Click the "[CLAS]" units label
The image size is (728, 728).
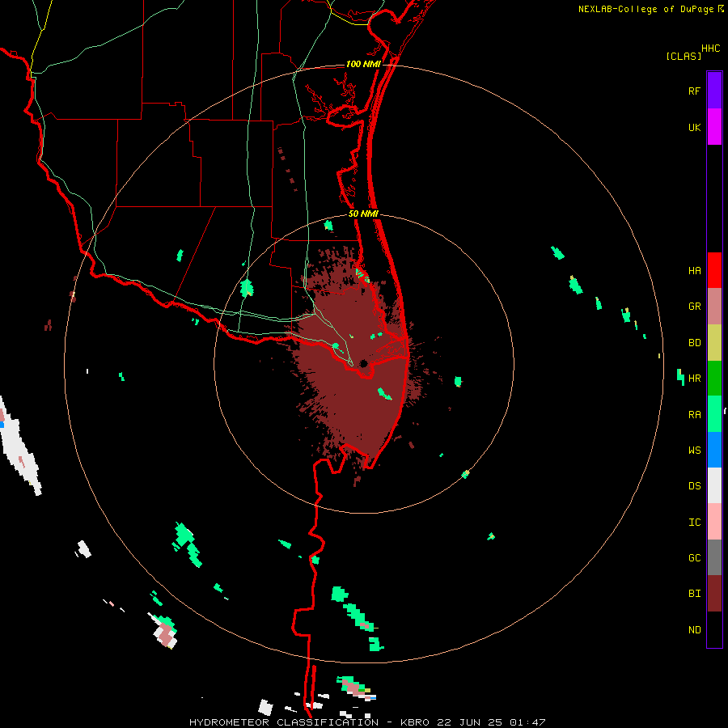[x=684, y=56]
